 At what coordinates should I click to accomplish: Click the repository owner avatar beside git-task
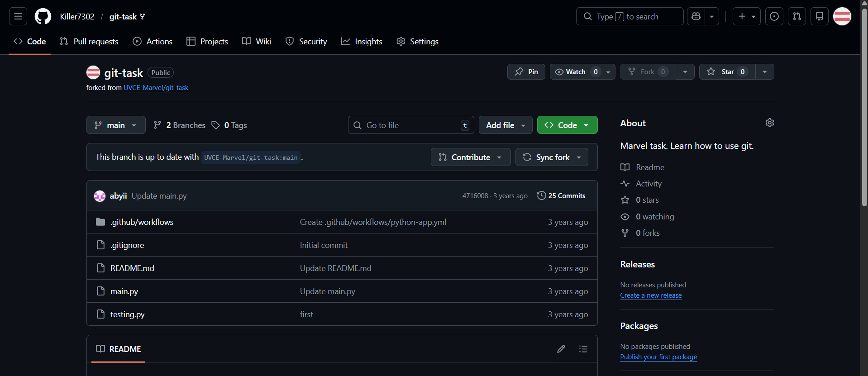click(93, 72)
